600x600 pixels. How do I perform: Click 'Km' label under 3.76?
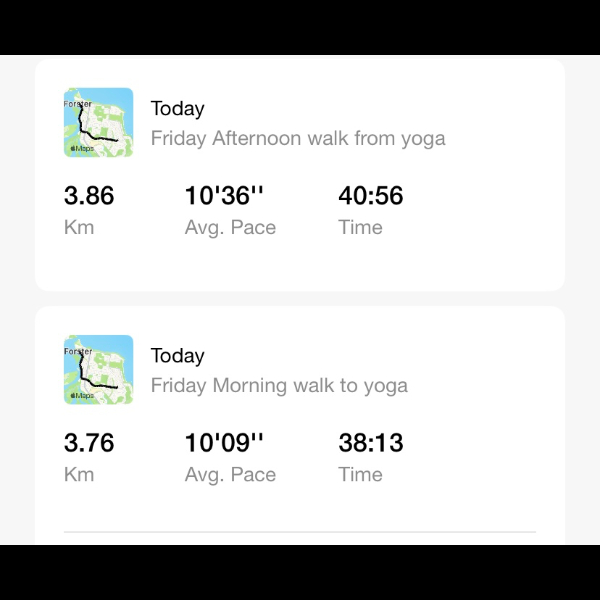(x=79, y=474)
